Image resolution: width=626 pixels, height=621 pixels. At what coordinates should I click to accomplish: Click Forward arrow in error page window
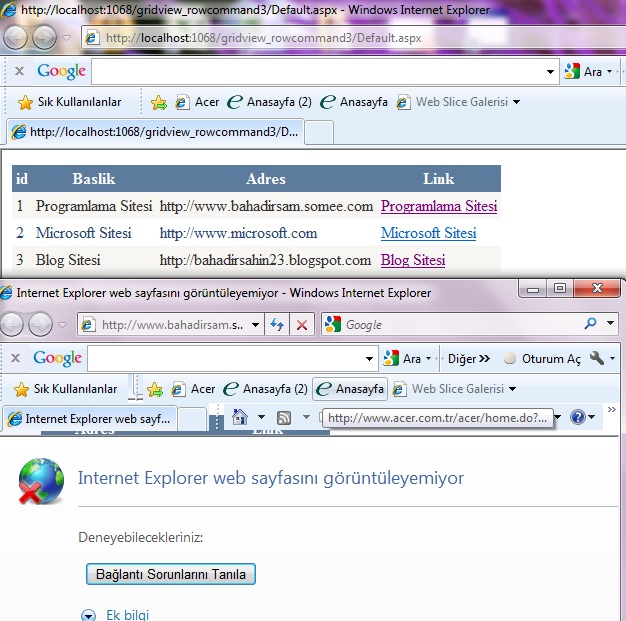tap(40, 324)
